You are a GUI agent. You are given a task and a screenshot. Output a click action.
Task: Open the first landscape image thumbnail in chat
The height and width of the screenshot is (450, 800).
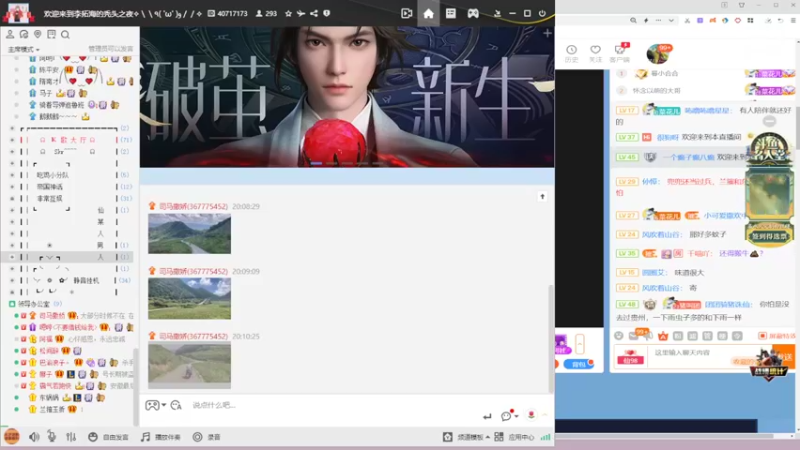[x=189, y=234]
